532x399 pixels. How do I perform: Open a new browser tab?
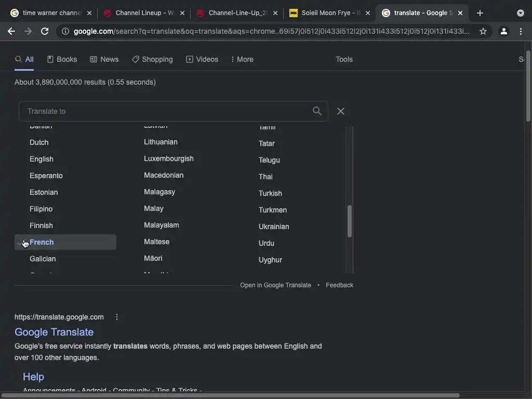click(x=480, y=13)
